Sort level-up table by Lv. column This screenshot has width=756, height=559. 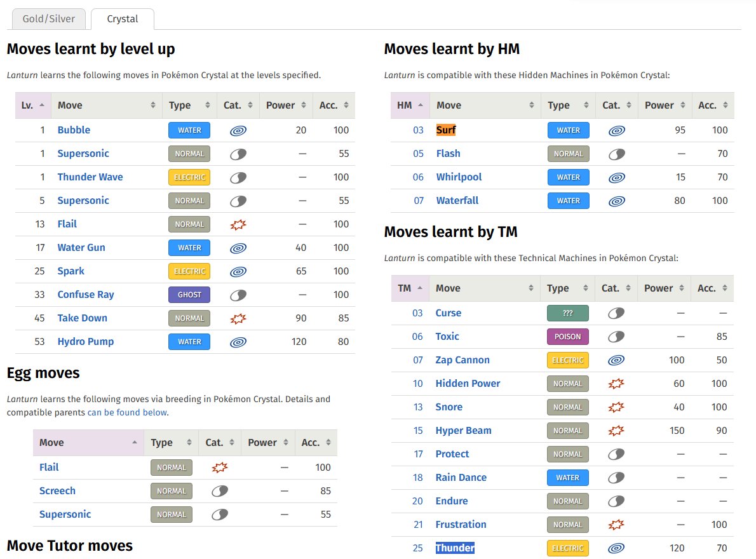coord(33,105)
